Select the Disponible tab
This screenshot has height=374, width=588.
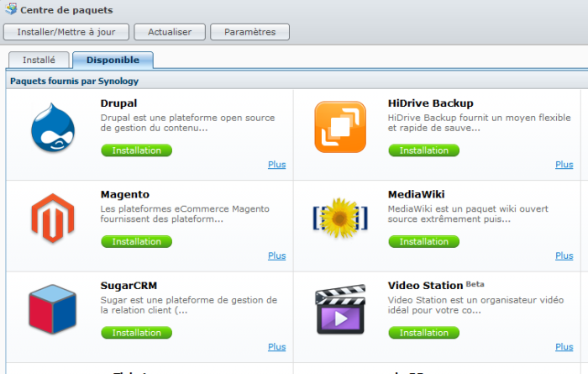(113, 61)
